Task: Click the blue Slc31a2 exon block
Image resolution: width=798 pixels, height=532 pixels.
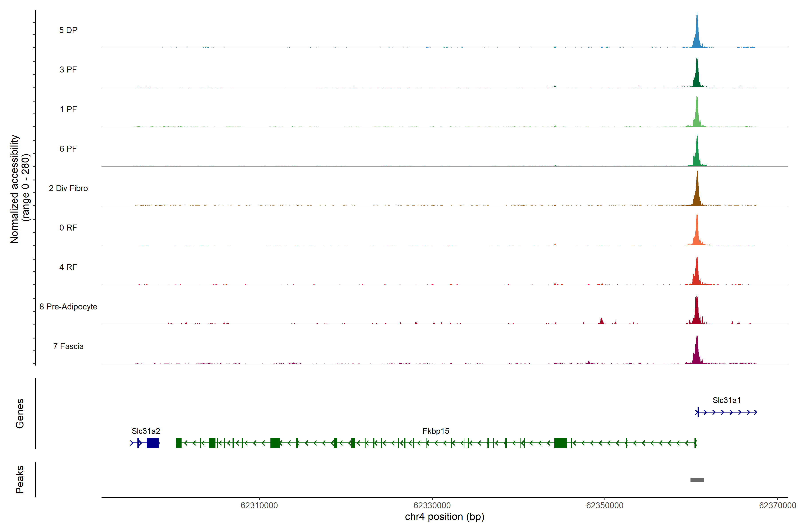Action: pos(153,443)
